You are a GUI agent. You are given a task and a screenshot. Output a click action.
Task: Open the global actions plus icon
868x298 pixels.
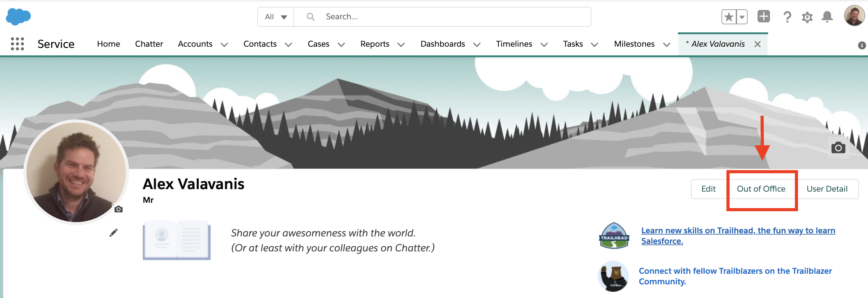tap(763, 16)
